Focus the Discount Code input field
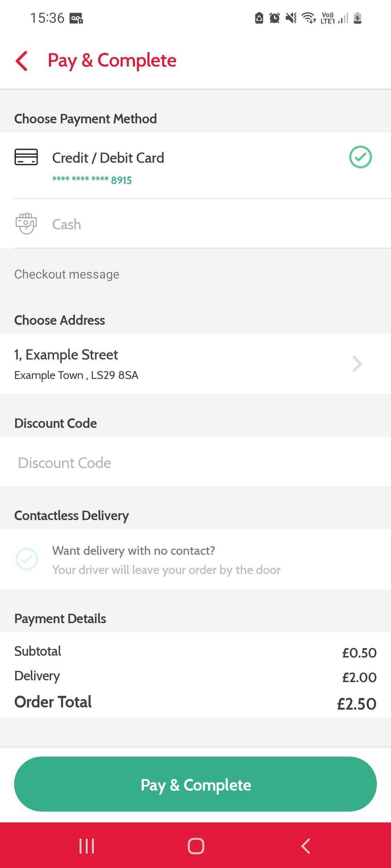Screen dimensions: 391x868 click(195, 463)
